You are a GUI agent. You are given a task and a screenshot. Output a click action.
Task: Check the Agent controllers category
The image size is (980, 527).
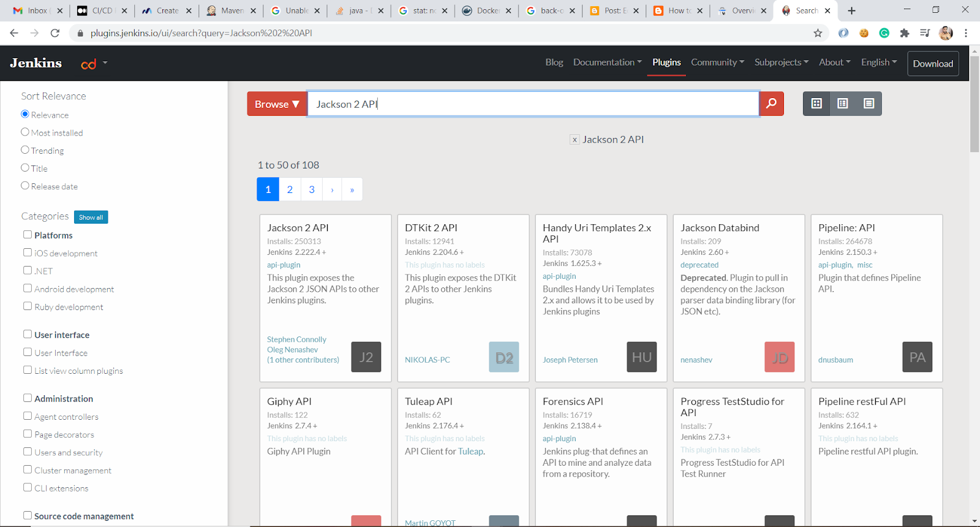28,415
